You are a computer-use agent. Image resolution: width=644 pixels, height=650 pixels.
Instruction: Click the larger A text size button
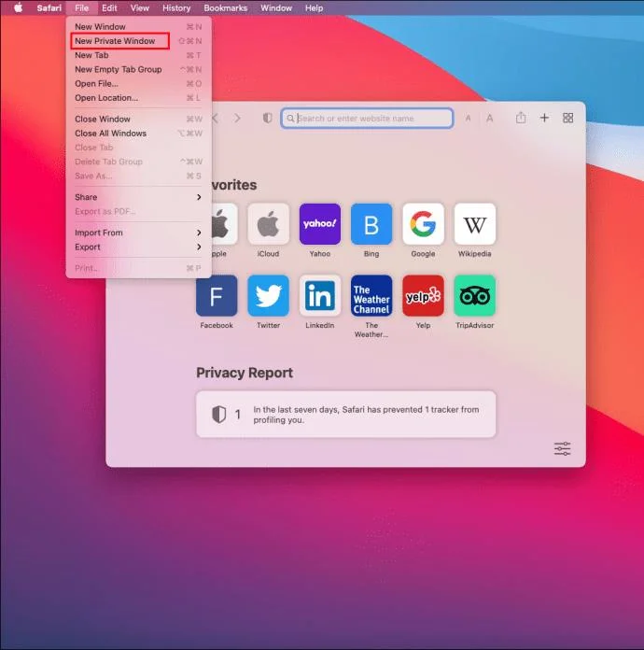point(489,119)
